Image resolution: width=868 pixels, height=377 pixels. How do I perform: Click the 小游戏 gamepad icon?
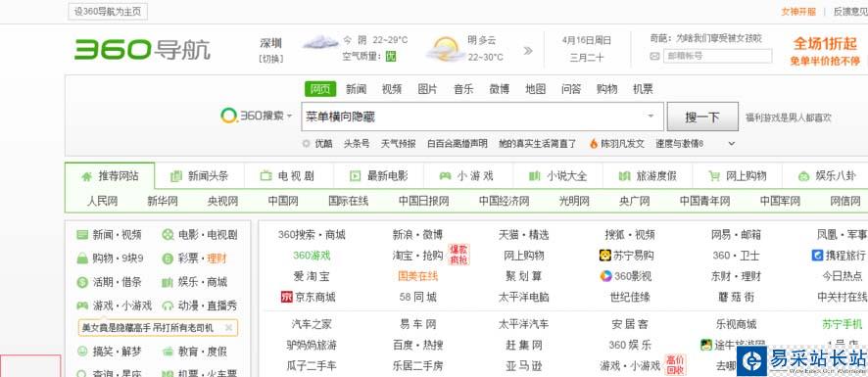click(x=445, y=176)
